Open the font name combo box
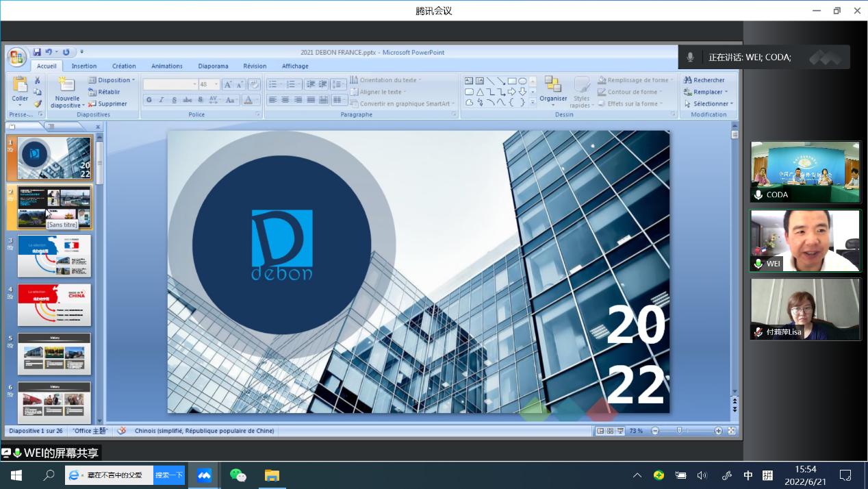The image size is (868, 489). 170,84
